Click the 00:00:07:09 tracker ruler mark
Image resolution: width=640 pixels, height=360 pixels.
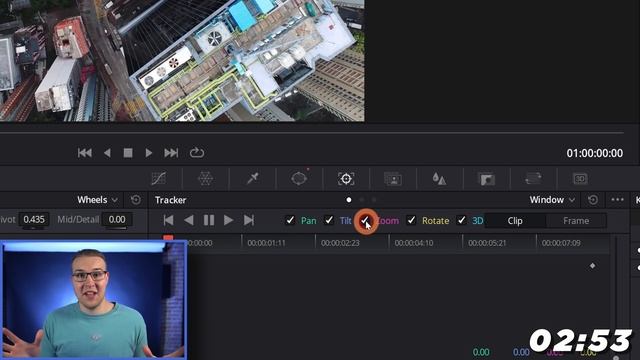point(561,243)
